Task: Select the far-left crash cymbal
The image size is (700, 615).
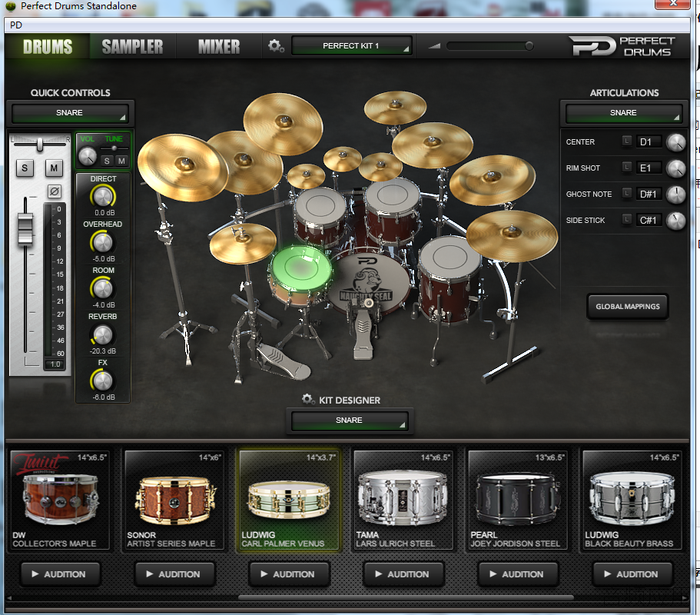Action: pos(183,167)
